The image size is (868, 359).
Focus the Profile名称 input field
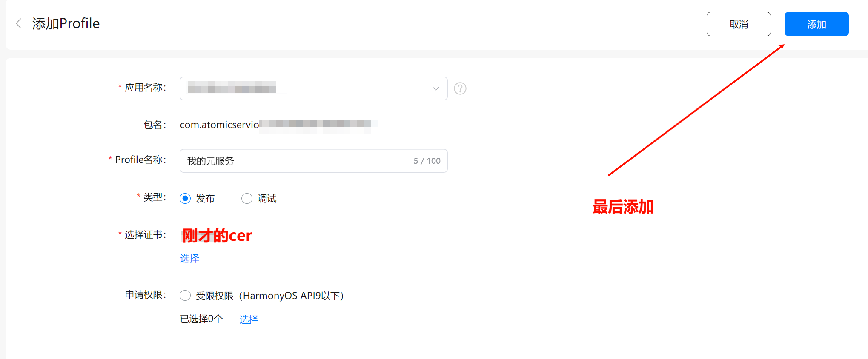pos(313,161)
